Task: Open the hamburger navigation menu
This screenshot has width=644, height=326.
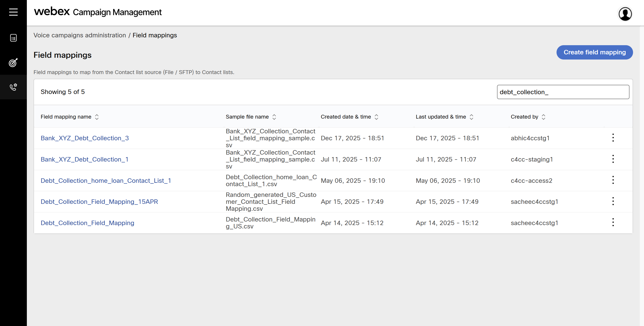Action: point(13,12)
